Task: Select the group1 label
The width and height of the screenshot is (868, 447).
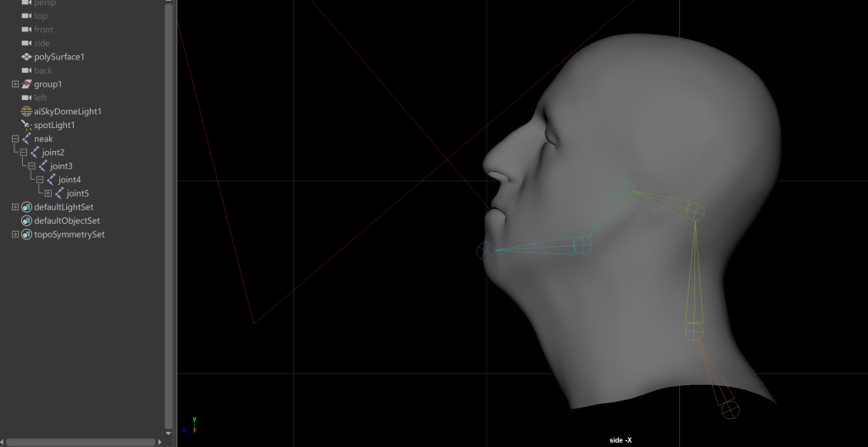Action: 48,84
